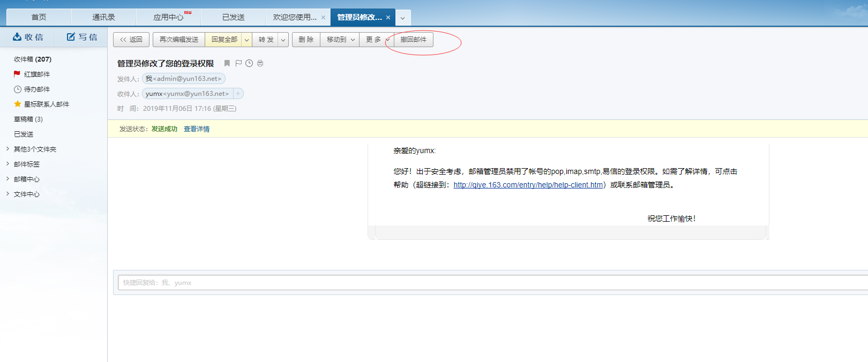Close the 管理员修改 tab
The height and width of the screenshot is (362, 868).
point(388,18)
